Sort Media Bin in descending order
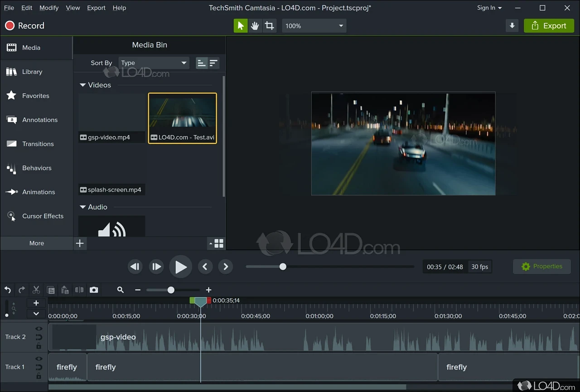Viewport: 580px width, 392px height. click(213, 63)
